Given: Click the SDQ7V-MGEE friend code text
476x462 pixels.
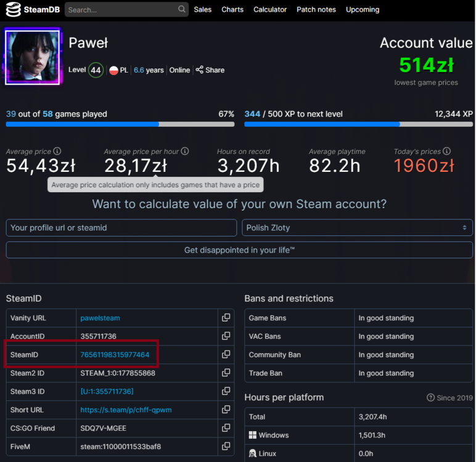Looking at the screenshot, I should click(x=103, y=428).
